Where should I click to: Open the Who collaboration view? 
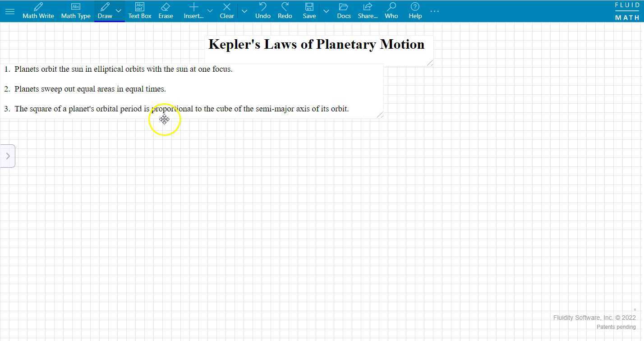(x=391, y=11)
